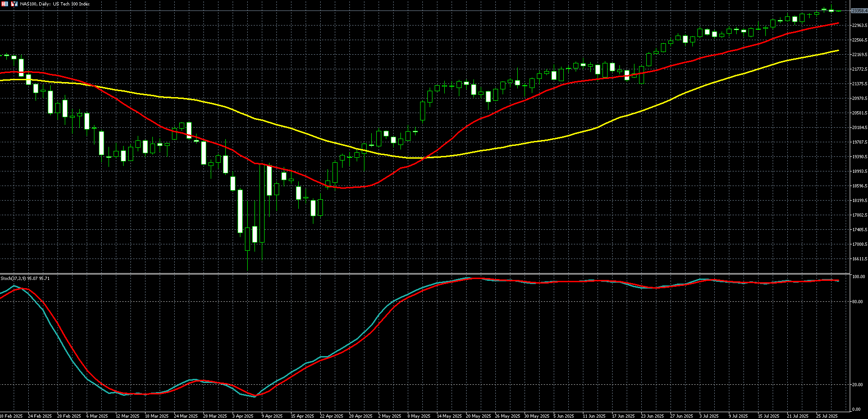Select the right end of the yellow moving average
This screenshot has width=868, height=419.
pyautogui.click(x=838, y=51)
